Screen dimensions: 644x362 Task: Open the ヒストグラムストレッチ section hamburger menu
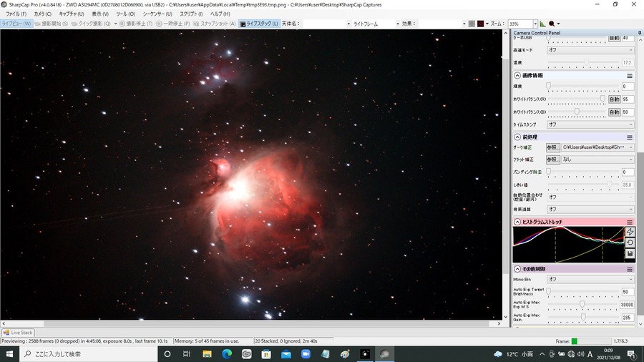(630, 222)
